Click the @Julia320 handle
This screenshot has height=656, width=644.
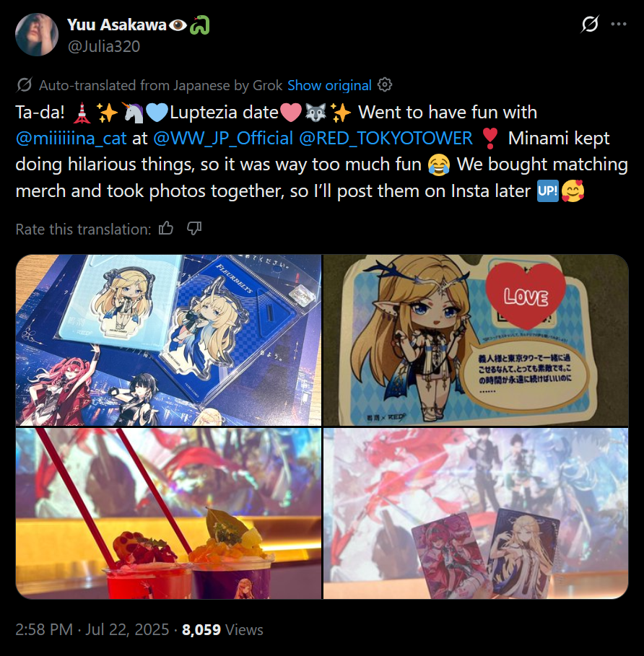(104, 46)
